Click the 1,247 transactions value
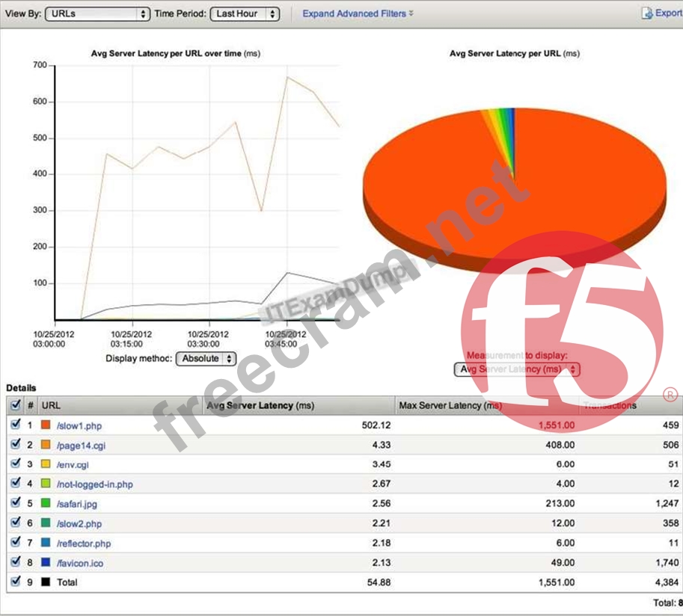The width and height of the screenshot is (683, 616). (667, 504)
